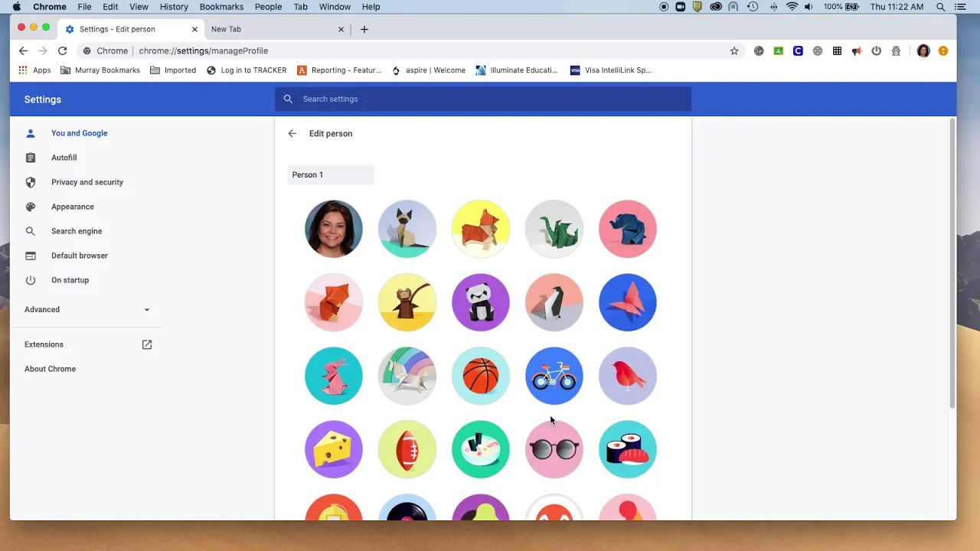Choose the blue origami elephant avatar
Screen dimensions: 980x551
pos(628,229)
